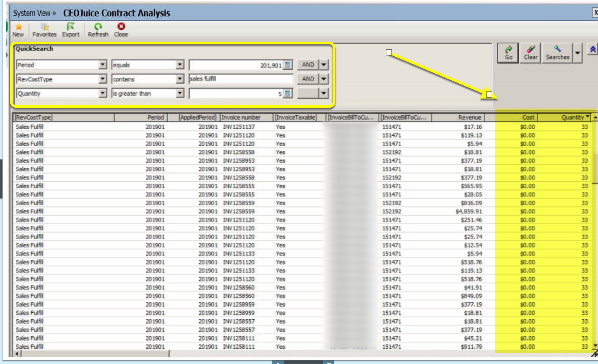Sort by the [AppliedPeriod] column header
Image resolution: width=598 pixels, height=364 pixels.
tap(194, 118)
